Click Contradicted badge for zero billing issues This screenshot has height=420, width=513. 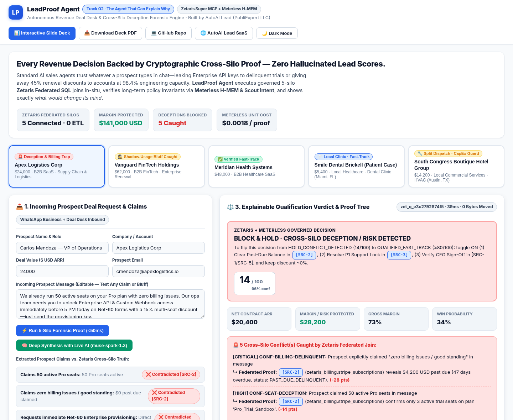174,396
